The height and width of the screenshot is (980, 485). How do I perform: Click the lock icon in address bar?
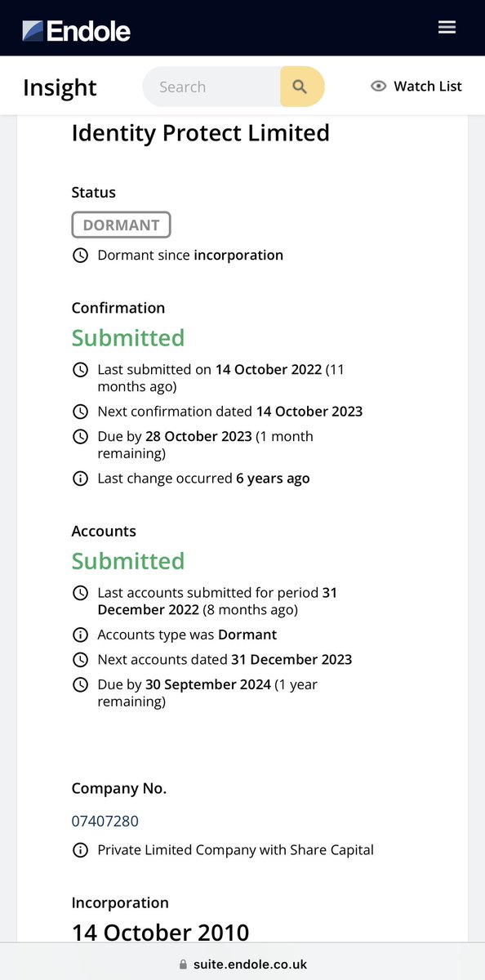(183, 964)
